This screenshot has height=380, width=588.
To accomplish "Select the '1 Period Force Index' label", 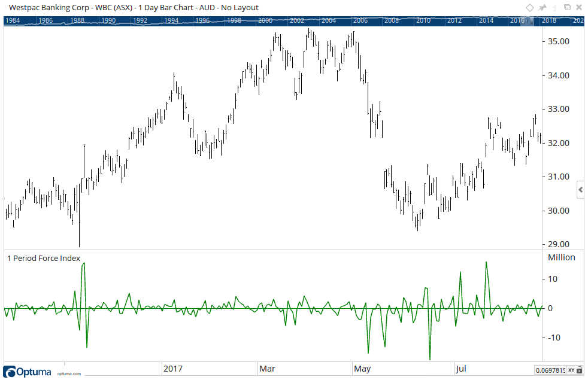I will pyautogui.click(x=44, y=258).
